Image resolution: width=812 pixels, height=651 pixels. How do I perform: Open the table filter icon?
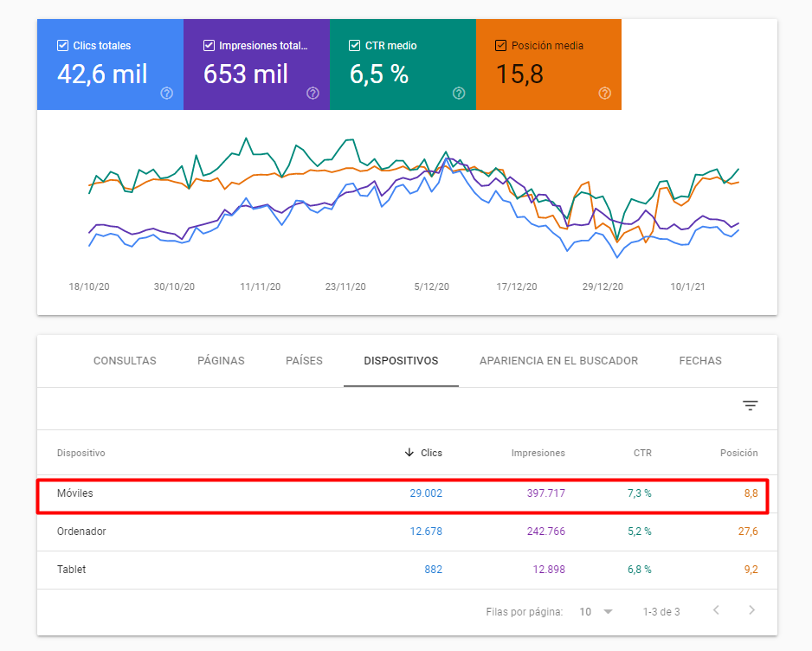pos(750,405)
